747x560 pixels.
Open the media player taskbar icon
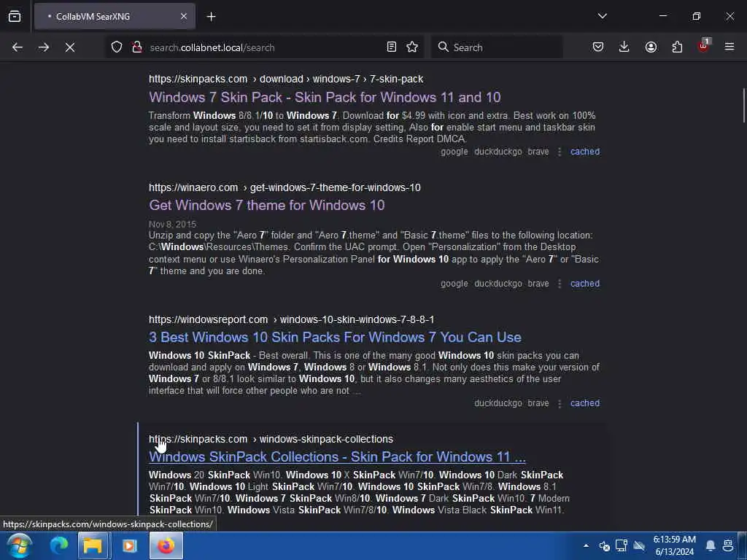(x=129, y=545)
